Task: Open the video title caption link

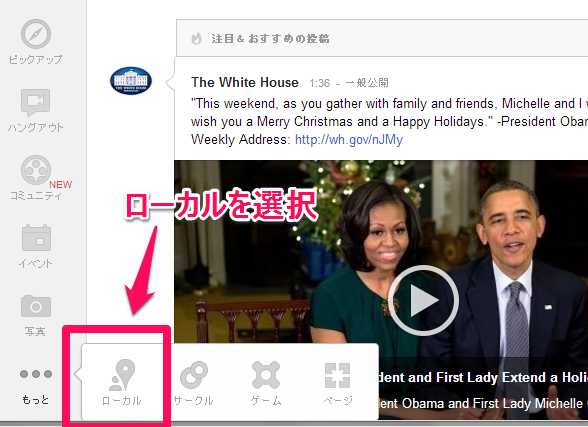Action: (x=483, y=378)
